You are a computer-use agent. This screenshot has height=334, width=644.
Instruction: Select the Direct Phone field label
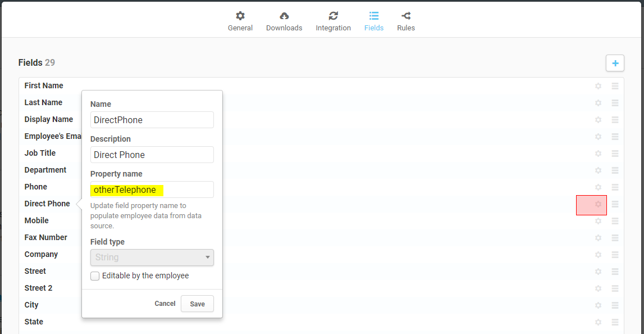pos(47,204)
